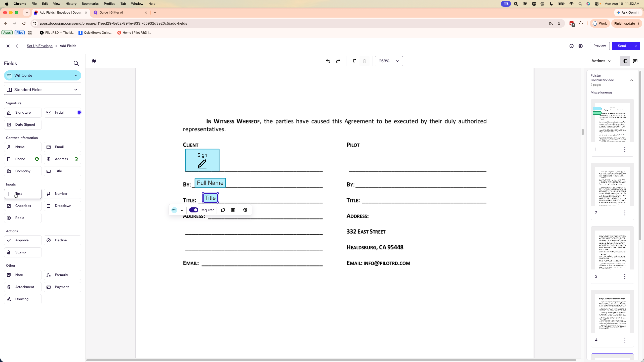Add an Address field
644x362 pixels.
[x=62, y=159]
